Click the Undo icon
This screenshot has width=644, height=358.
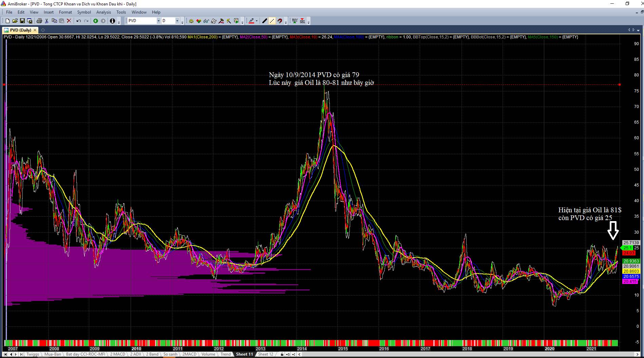pyautogui.click(x=78, y=21)
